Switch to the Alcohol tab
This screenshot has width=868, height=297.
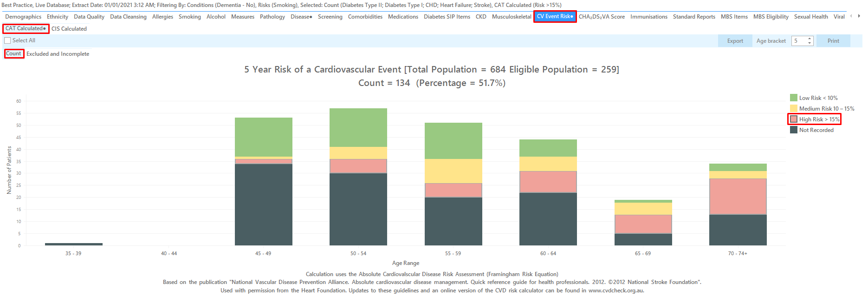click(x=216, y=17)
